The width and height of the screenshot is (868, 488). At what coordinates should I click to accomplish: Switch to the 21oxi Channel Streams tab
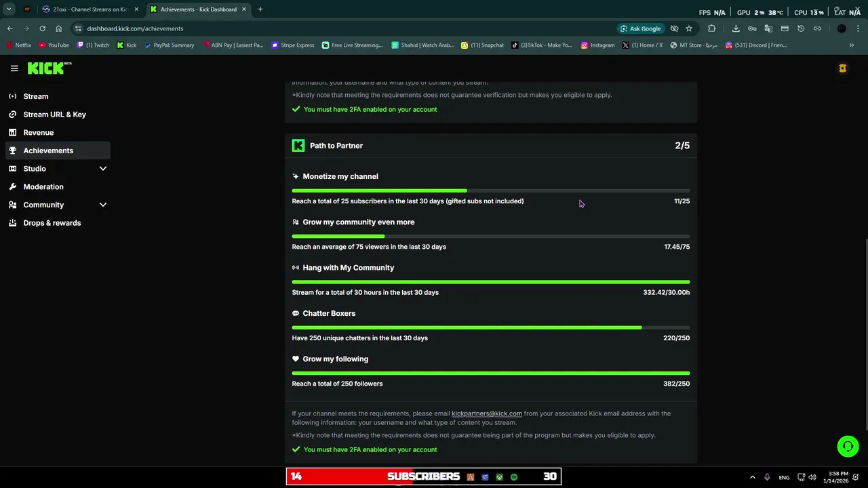pyautogui.click(x=90, y=9)
